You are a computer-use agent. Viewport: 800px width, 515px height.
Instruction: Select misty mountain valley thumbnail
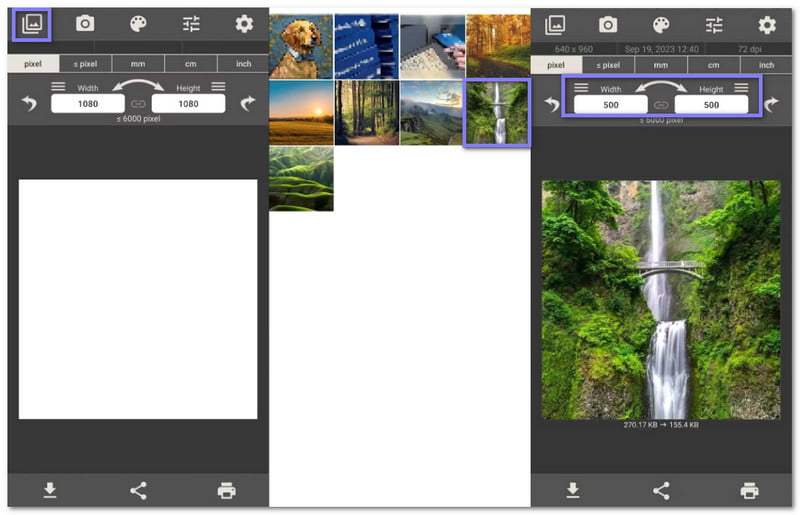[432, 113]
